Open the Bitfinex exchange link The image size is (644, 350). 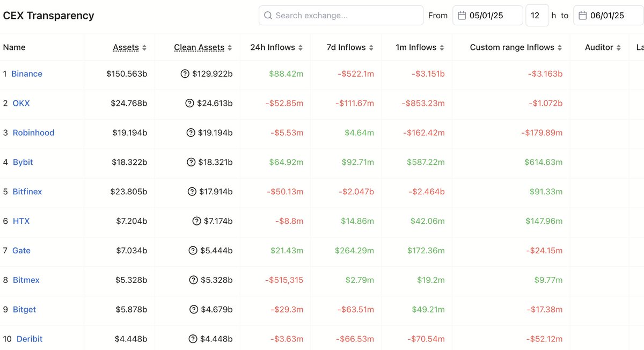point(27,192)
